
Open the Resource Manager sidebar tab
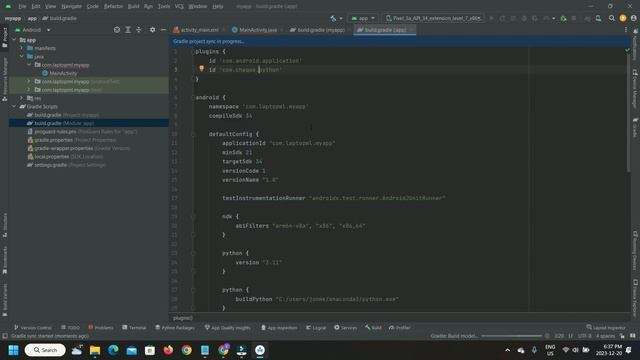coord(4,78)
